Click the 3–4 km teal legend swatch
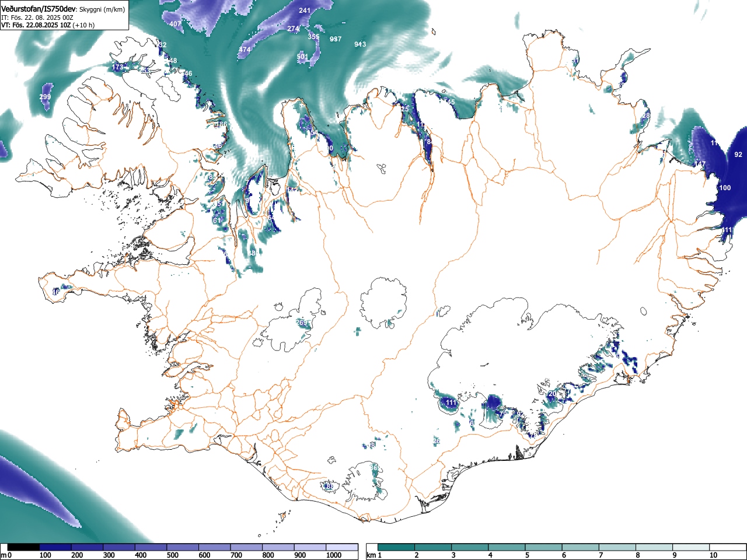 point(470,547)
